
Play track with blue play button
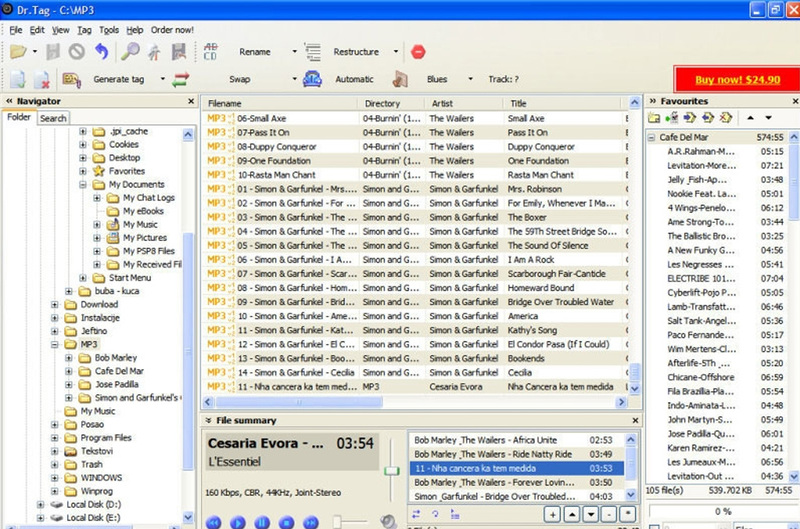coord(238,523)
